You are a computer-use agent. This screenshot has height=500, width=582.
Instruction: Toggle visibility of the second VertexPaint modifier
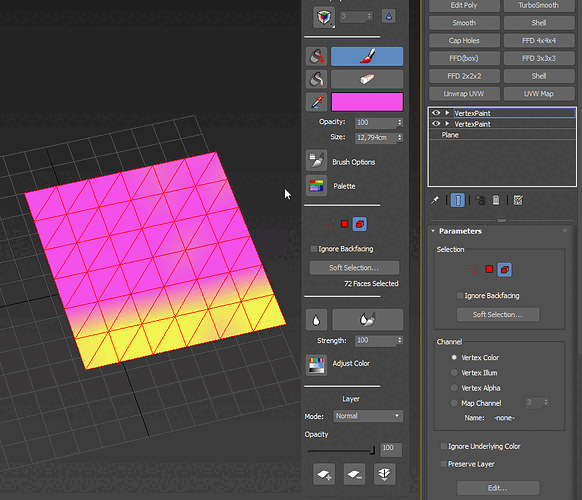436,124
